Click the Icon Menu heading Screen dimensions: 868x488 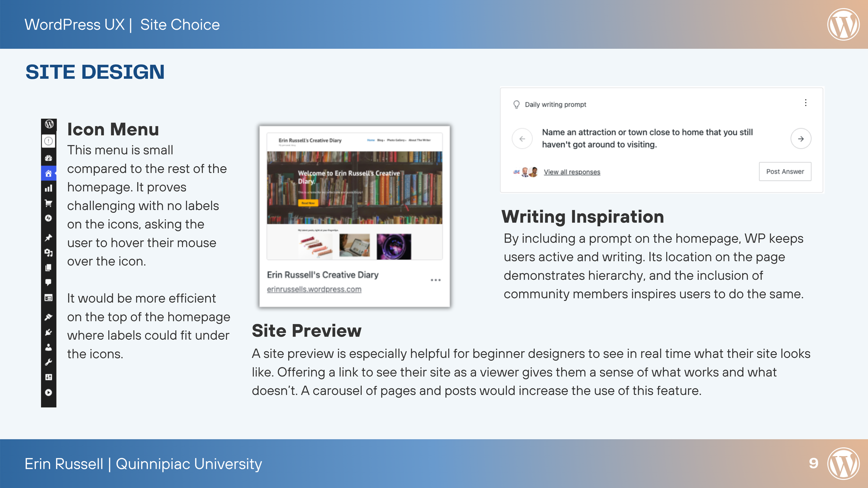tap(113, 129)
